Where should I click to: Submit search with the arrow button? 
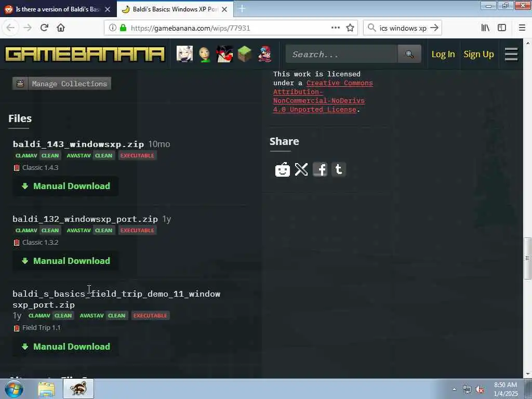point(434,28)
